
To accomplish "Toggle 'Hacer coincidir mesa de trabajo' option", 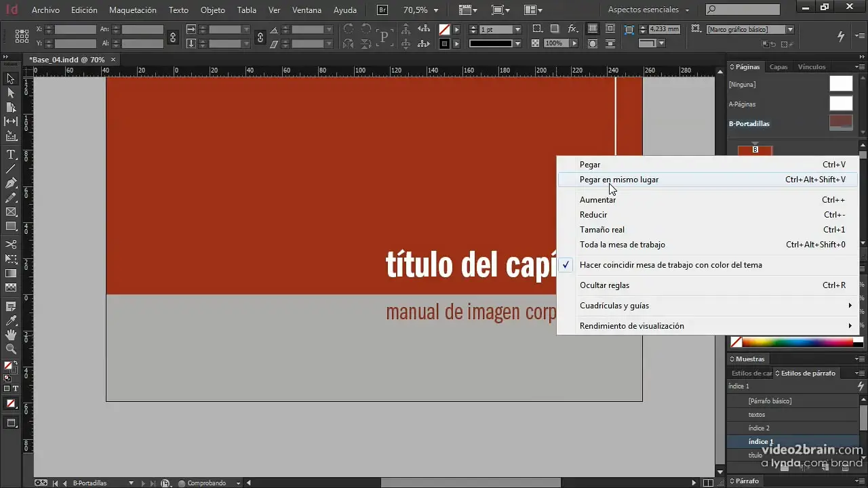I will (670, 265).
